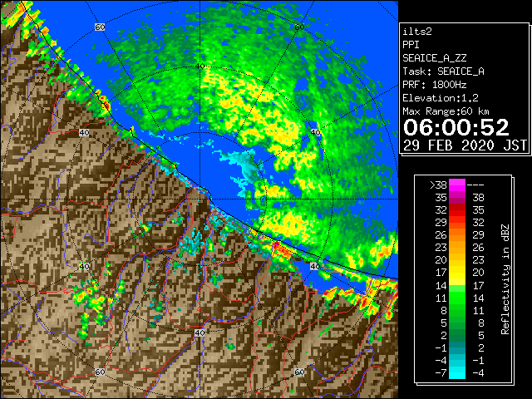
Task: Pick the red swatch beside left-column '32'
Action: [x=457, y=210]
